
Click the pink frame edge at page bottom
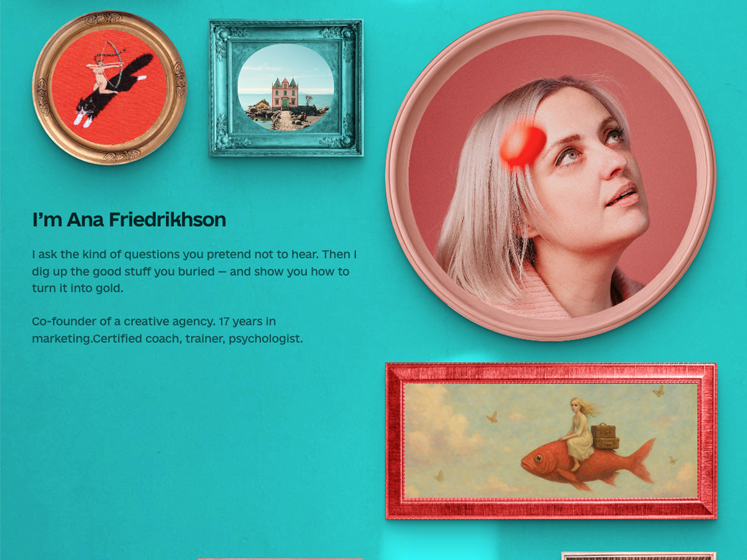point(281,558)
